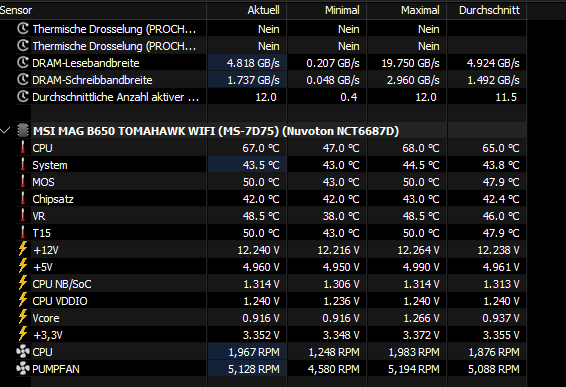Screen dimensions: 566x387
Task: Click the maximum value 19.750 GB/s
Action: [410, 63]
